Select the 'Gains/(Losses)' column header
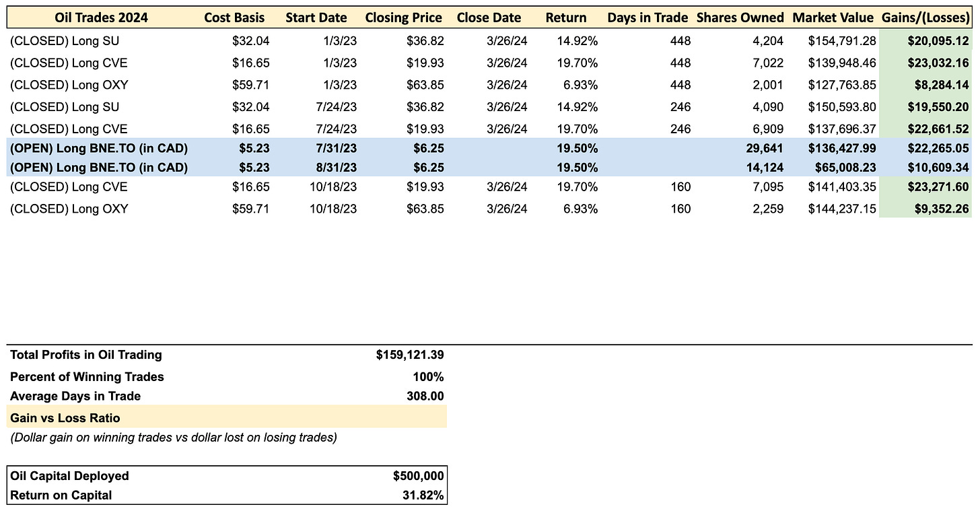Screen dimensions: 980x515 tap(925, 18)
